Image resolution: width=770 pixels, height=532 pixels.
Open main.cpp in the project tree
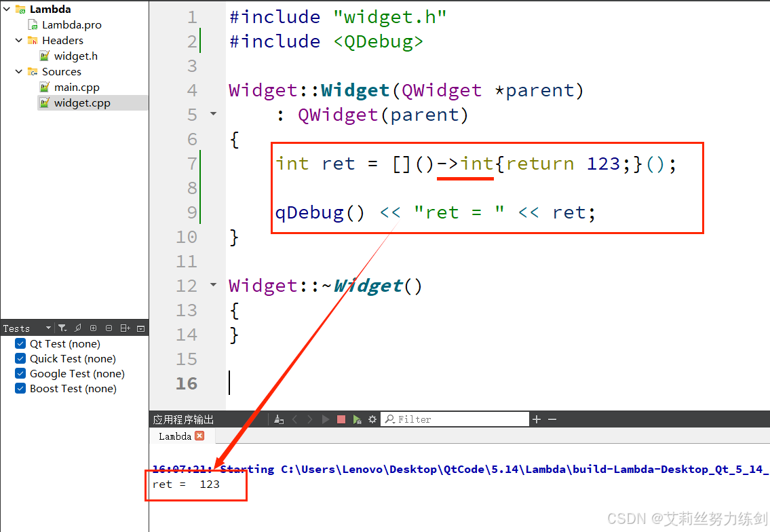[77, 88]
